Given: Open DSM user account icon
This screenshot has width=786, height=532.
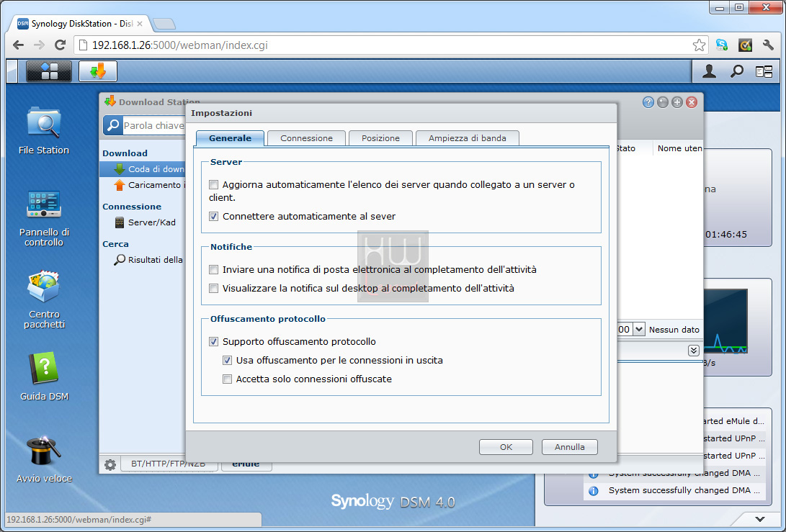Looking at the screenshot, I should (709, 71).
